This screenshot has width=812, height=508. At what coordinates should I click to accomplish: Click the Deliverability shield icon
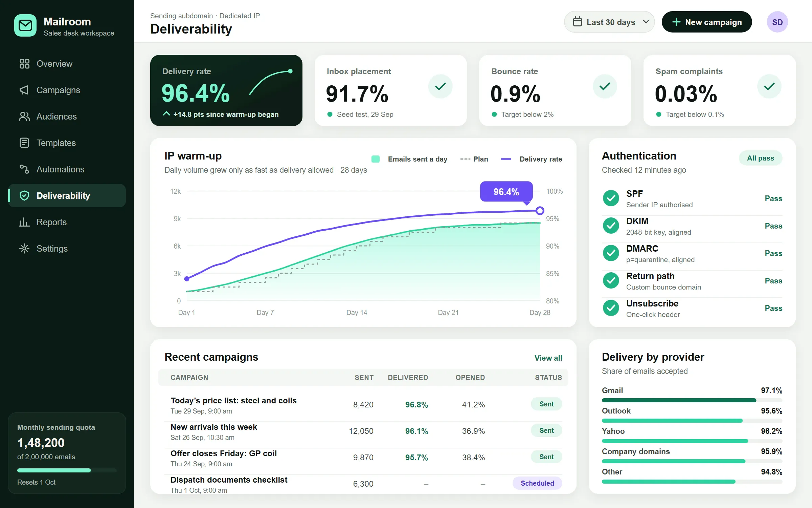[24, 196]
